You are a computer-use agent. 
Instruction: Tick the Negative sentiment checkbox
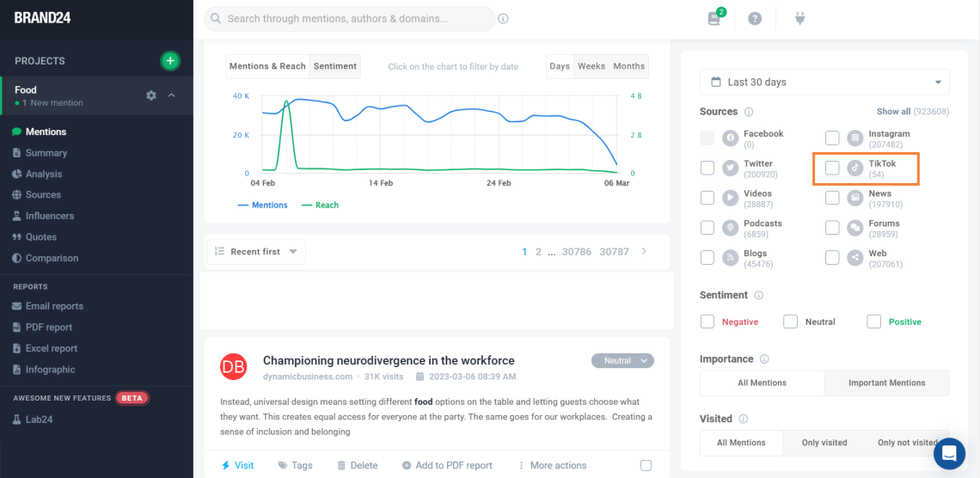pyautogui.click(x=707, y=322)
